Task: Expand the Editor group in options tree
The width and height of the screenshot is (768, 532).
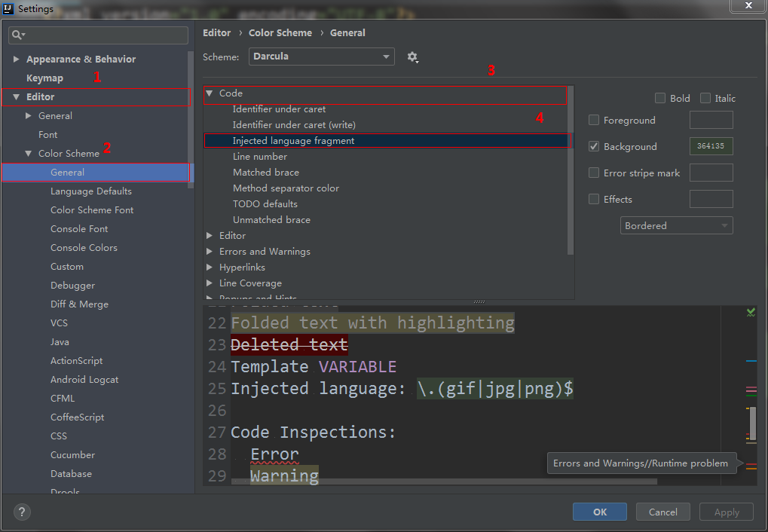Action: pyautogui.click(x=210, y=236)
